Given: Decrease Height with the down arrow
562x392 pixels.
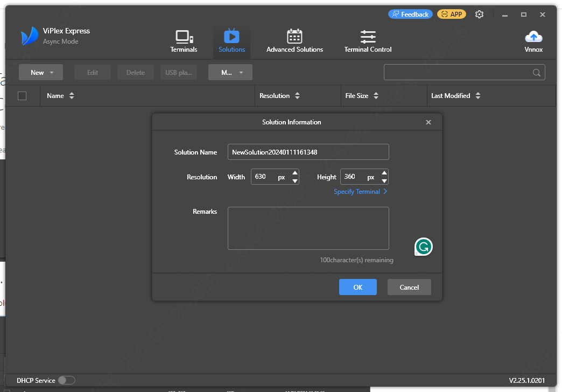Looking at the screenshot, I should coord(384,180).
